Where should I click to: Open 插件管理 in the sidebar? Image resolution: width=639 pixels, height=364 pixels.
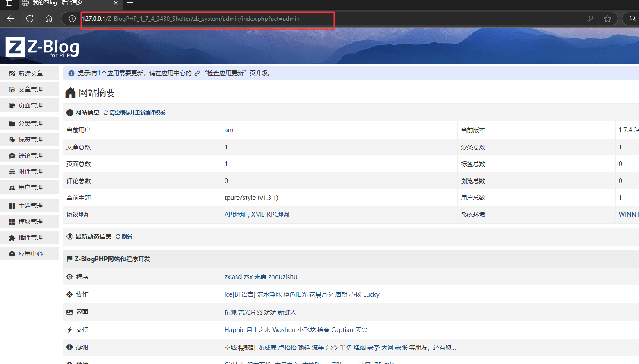point(29,237)
